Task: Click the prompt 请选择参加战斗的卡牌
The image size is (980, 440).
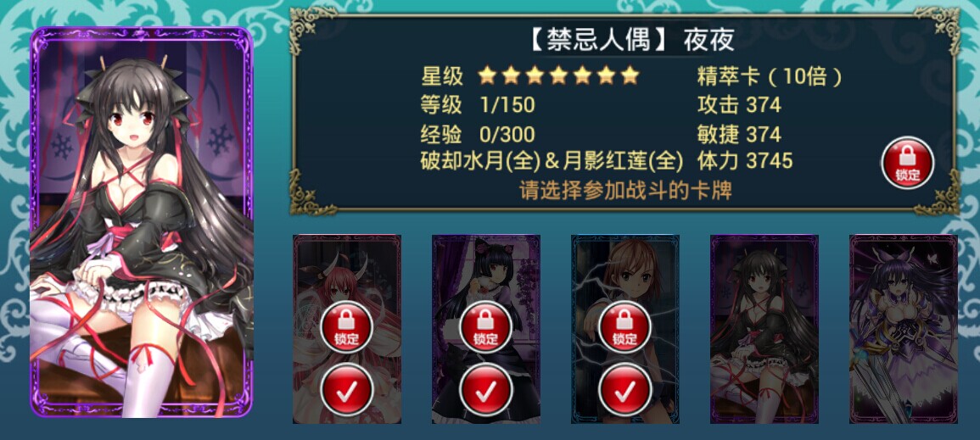Action: (x=625, y=191)
